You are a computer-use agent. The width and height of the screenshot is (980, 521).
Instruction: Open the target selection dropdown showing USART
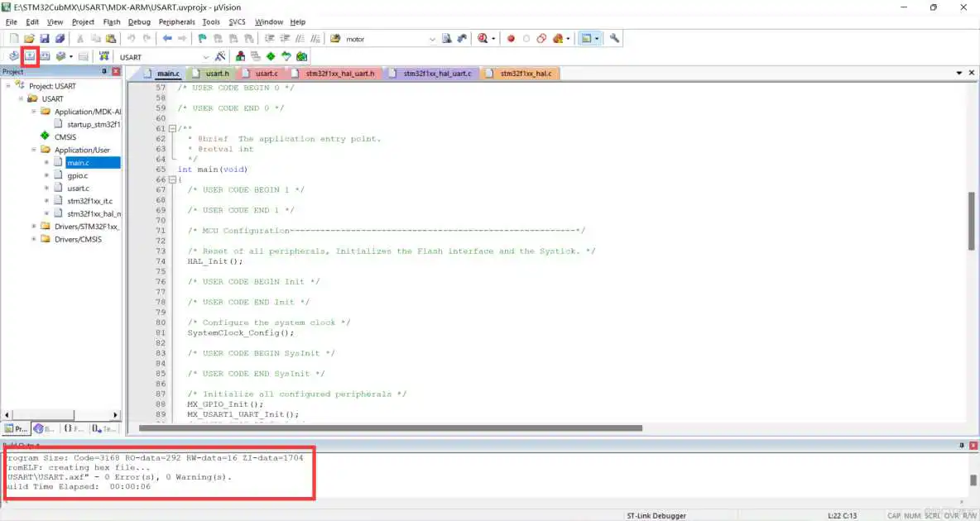(x=206, y=56)
